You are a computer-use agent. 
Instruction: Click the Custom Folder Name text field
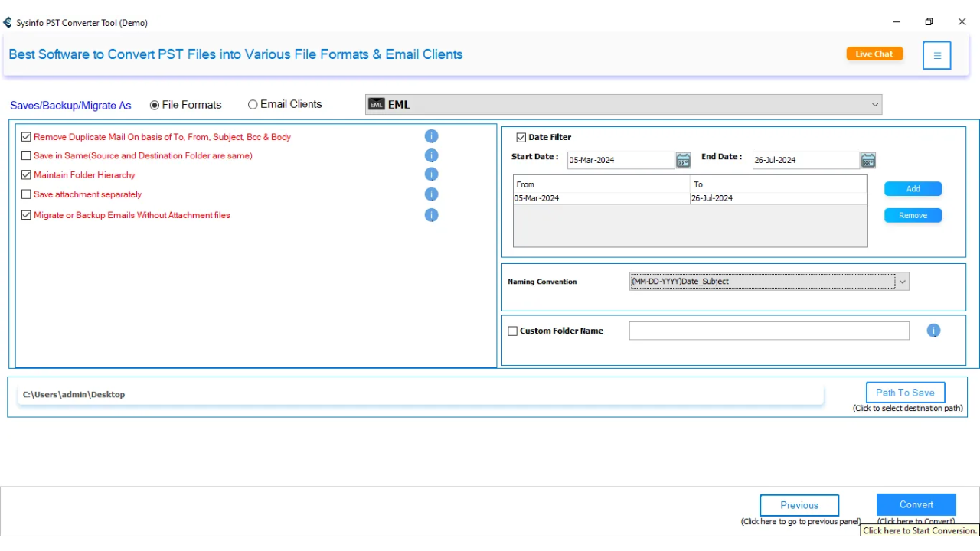pyautogui.click(x=769, y=331)
